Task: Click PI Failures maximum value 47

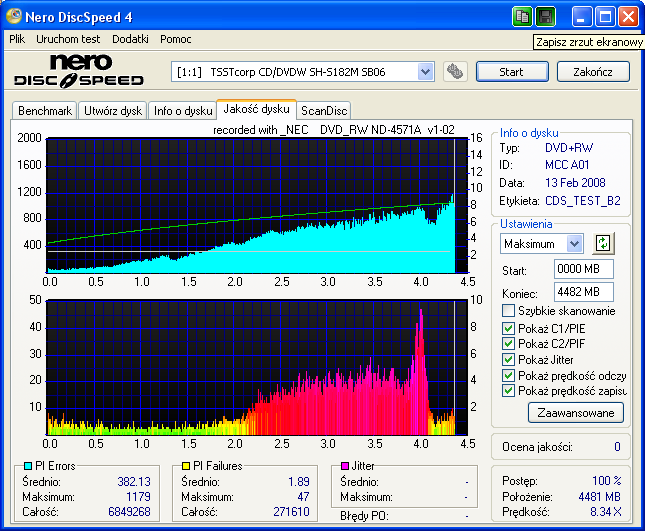Action: click(303, 496)
